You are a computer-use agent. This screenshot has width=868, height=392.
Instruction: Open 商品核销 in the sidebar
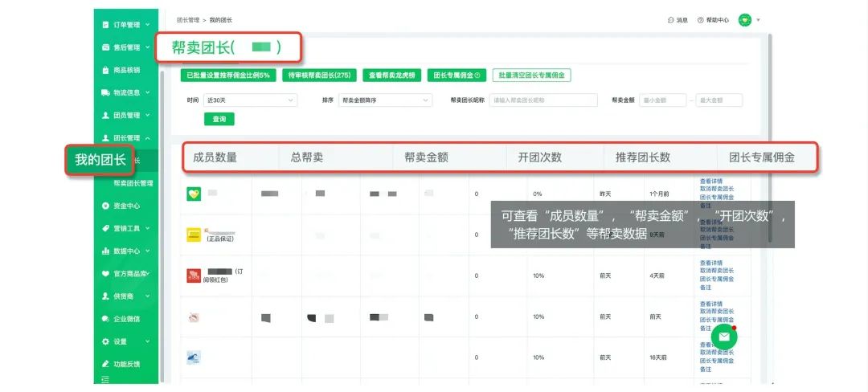pyautogui.click(x=126, y=70)
